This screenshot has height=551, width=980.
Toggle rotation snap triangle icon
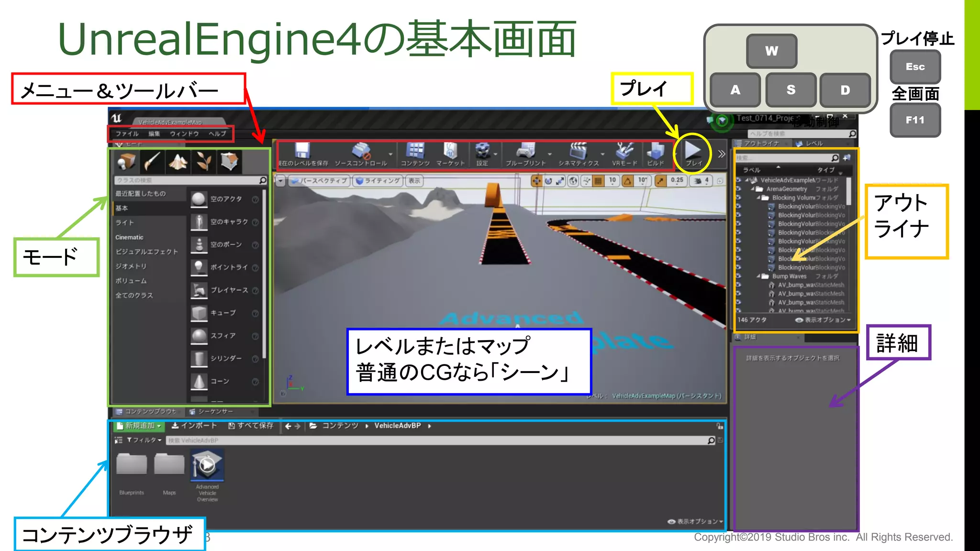click(x=627, y=181)
